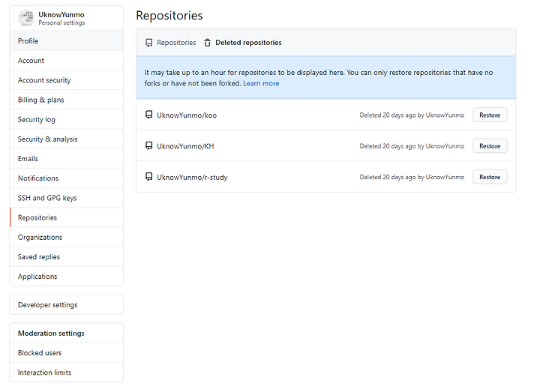Open the Learn more link
This screenshot has width=540, height=392.
(x=261, y=83)
